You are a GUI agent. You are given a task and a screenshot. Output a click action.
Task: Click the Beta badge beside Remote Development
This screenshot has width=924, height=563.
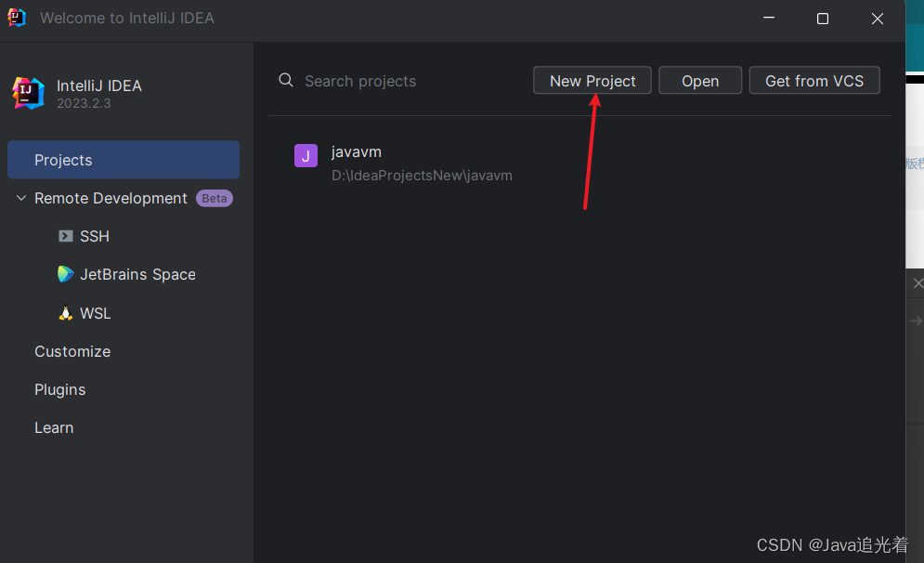click(215, 198)
